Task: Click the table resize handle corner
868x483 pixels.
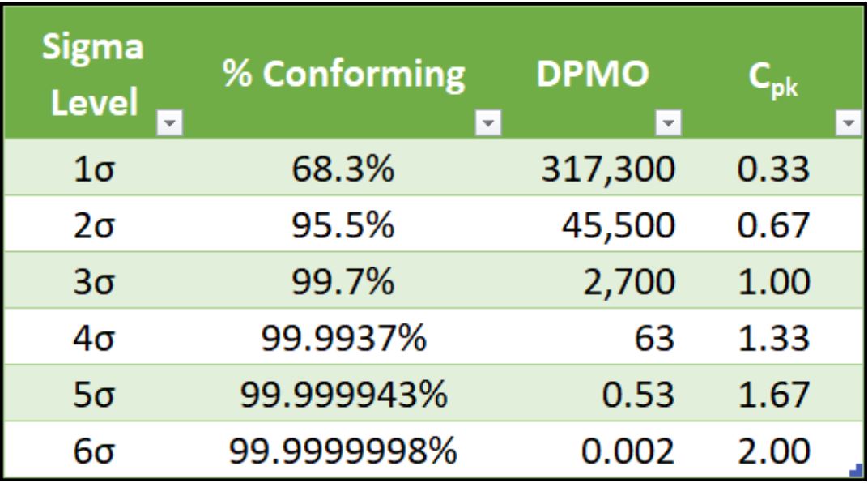Action: click(855, 468)
